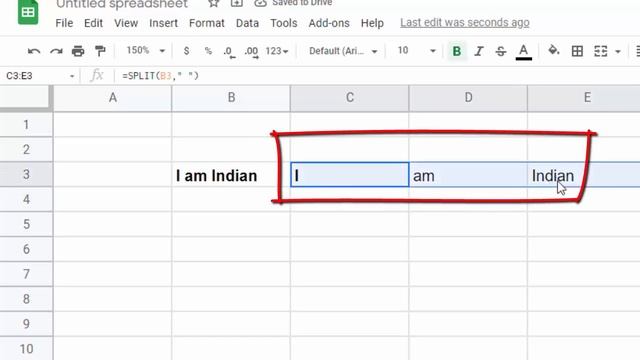The width and height of the screenshot is (640, 360).
Task: Open the Edit menu
Action: (x=93, y=23)
